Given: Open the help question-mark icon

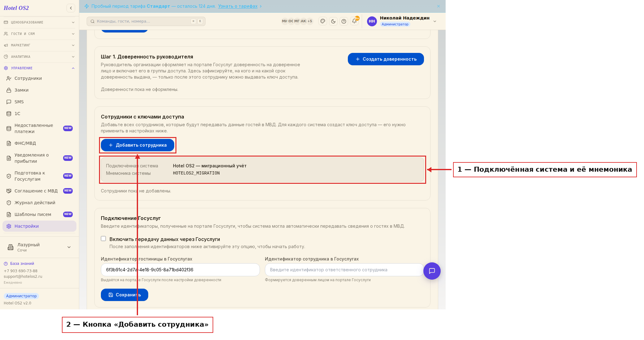Looking at the screenshot, I should coord(344,21).
